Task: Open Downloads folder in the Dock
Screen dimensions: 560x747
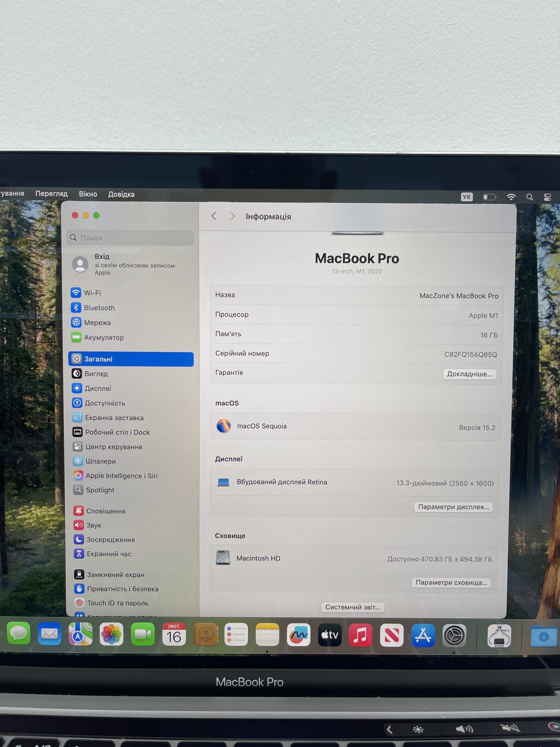Action: click(x=543, y=636)
